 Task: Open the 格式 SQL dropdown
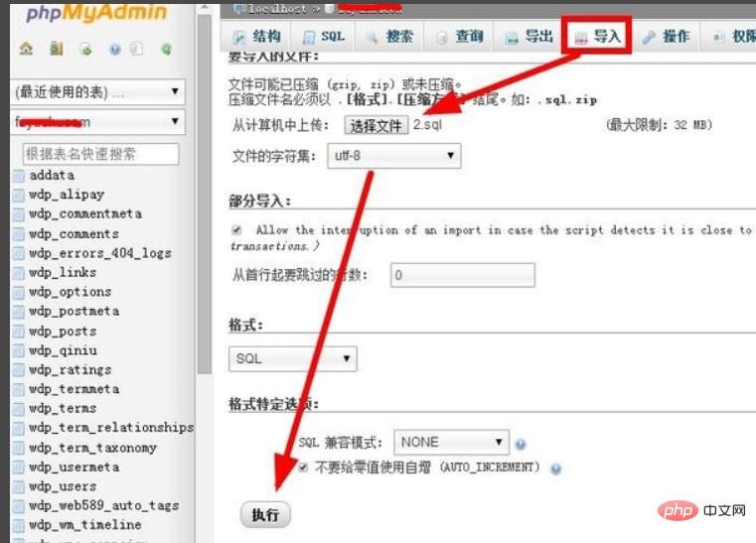[x=293, y=358]
